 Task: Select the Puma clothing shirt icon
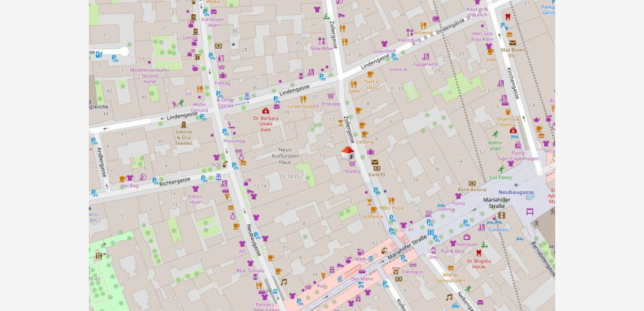click(458, 196)
